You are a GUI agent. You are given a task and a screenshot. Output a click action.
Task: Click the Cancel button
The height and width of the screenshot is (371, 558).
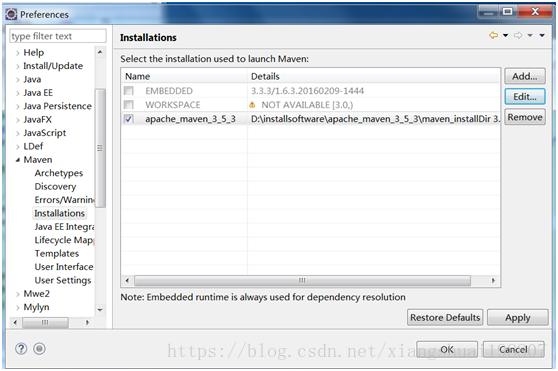514,350
